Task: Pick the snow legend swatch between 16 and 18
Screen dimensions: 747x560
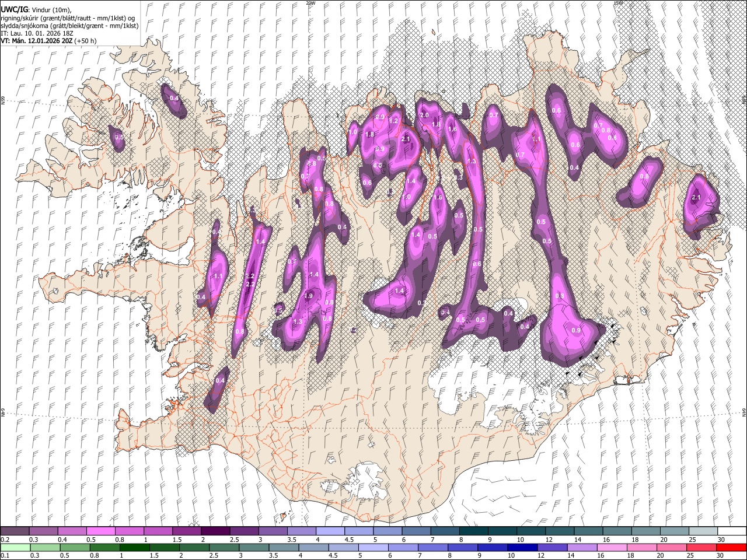Action: pos(616,531)
